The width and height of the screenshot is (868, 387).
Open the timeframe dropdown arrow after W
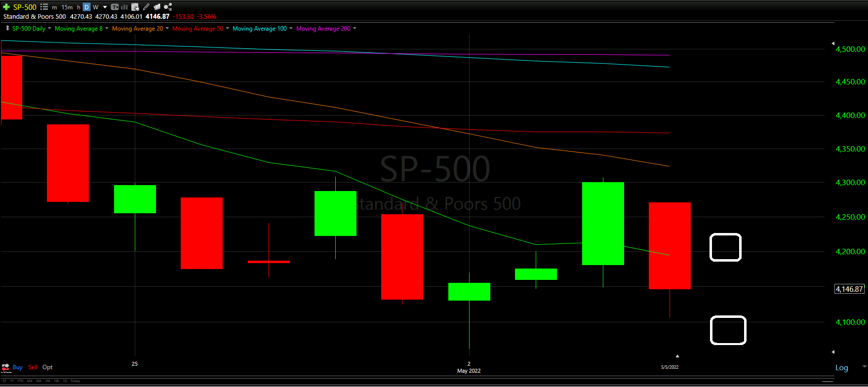click(x=105, y=7)
